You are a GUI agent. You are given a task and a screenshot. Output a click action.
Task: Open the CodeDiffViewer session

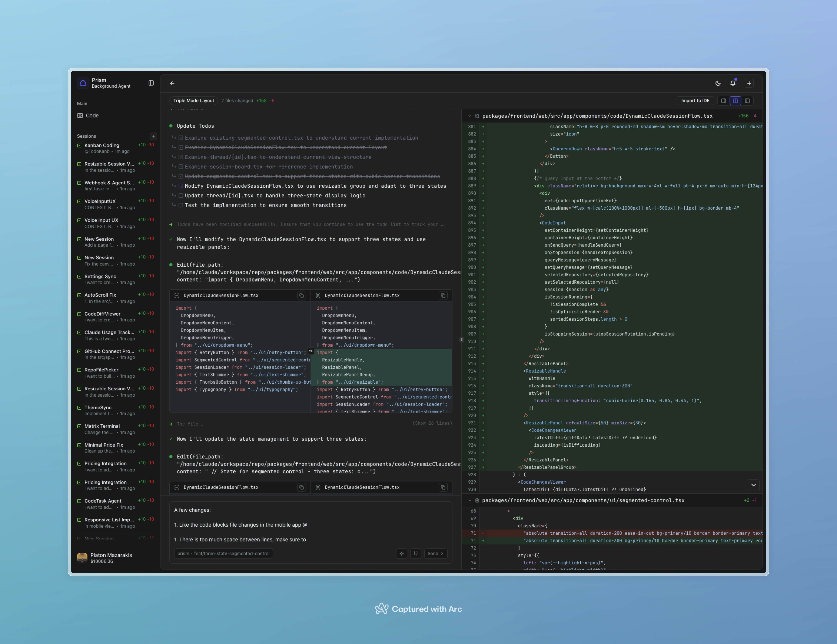[x=116, y=317]
